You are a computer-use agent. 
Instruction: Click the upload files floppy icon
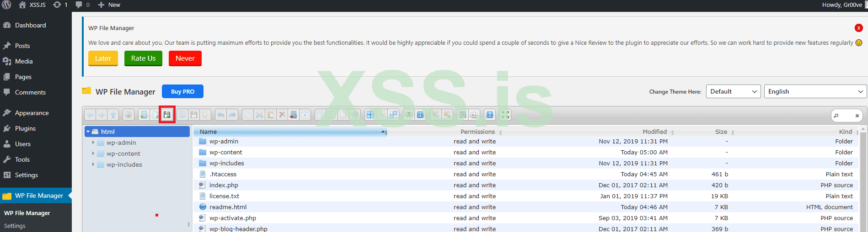point(167,115)
